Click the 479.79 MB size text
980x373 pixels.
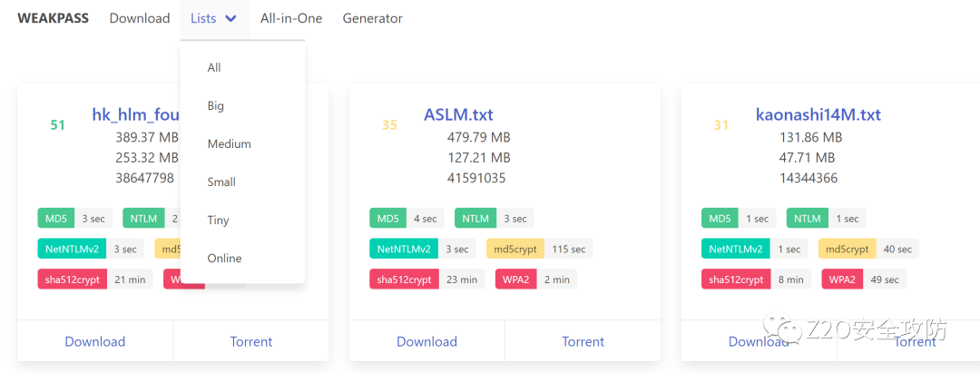pos(479,137)
